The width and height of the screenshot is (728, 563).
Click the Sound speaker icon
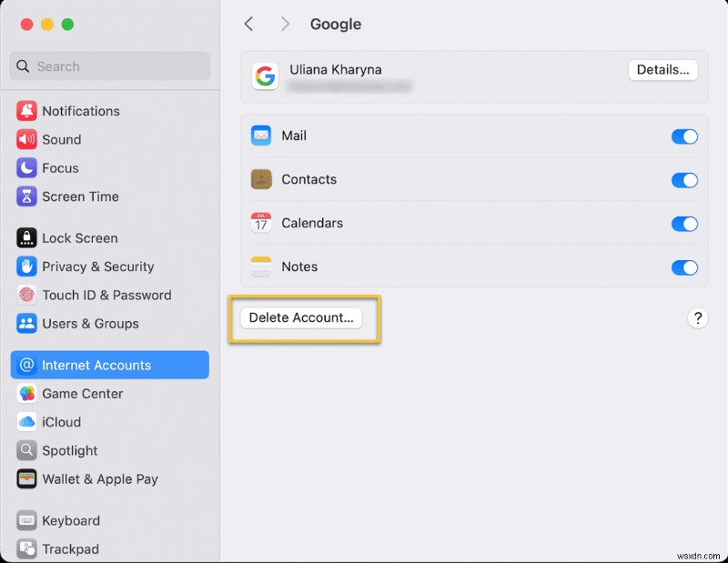26,139
